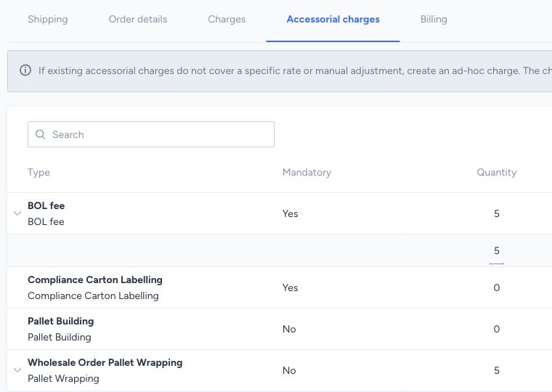The width and height of the screenshot is (552, 392).
Task: Click No in the Pallet Wrapping row
Action: tap(289, 370)
